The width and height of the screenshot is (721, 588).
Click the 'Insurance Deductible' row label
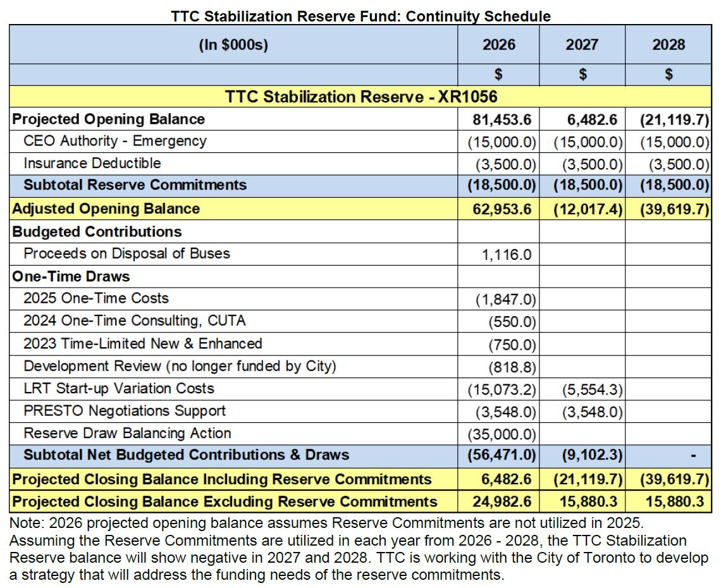click(92, 163)
